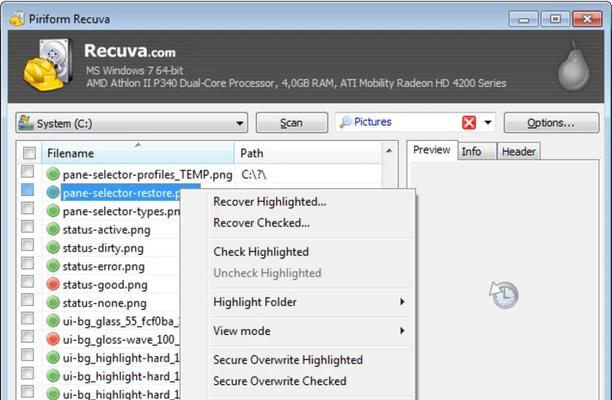Click the clock restore icon in Preview pane
This screenshot has width=612, height=400.
503,295
